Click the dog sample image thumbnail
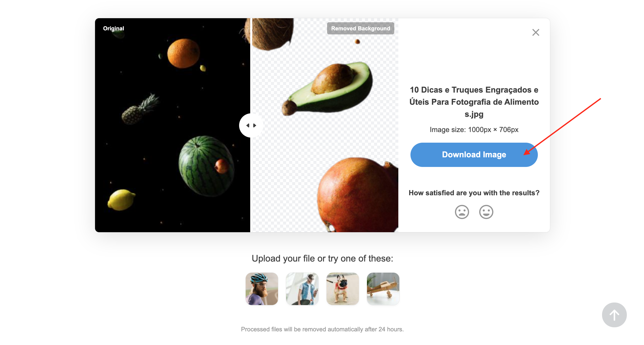644x345 pixels. (x=342, y=288)
